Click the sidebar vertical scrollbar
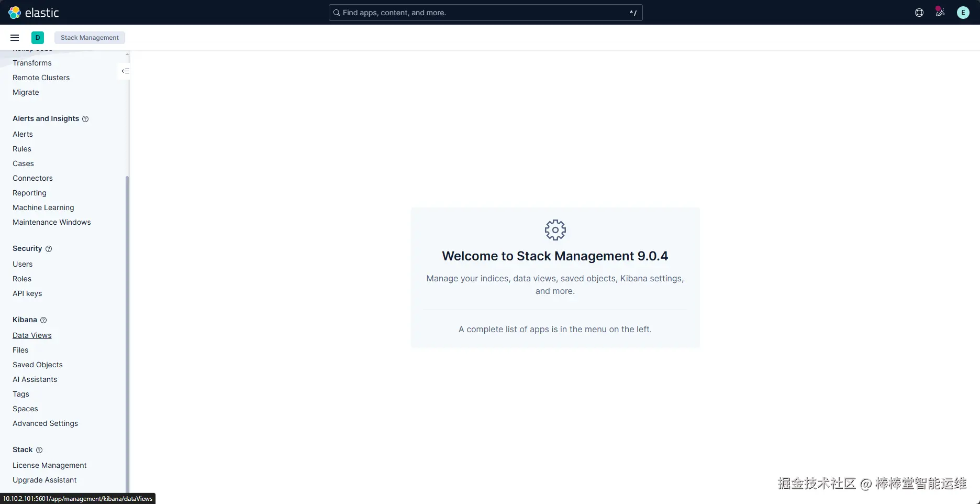The width and height of the screenshot is (980, 504). pyautogui.click(x=127, y=335)
